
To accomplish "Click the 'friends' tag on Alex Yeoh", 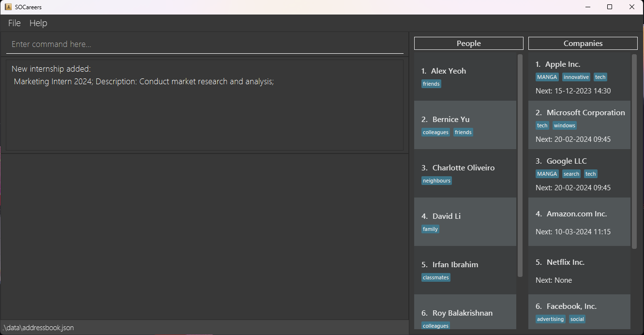I will pyautogui.click(x=431, y=83).
